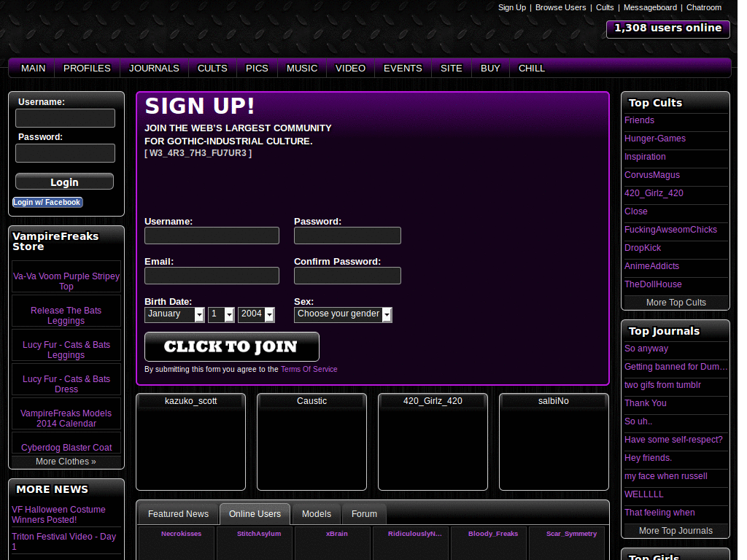Open the Messageboard header link
The image size is (747, 560).
point(650,7)
